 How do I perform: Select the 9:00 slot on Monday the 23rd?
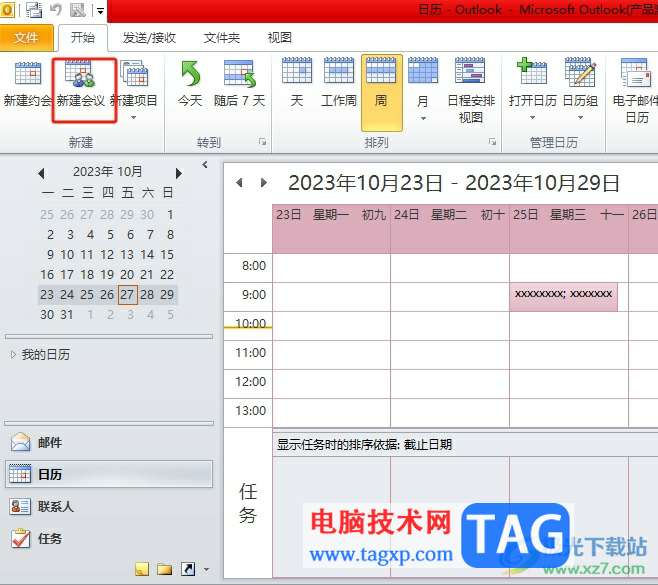332,297
